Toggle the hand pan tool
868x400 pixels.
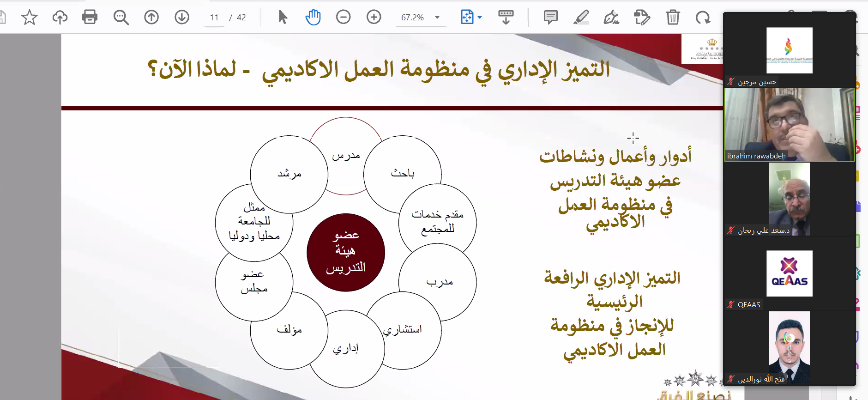point(313,18)
